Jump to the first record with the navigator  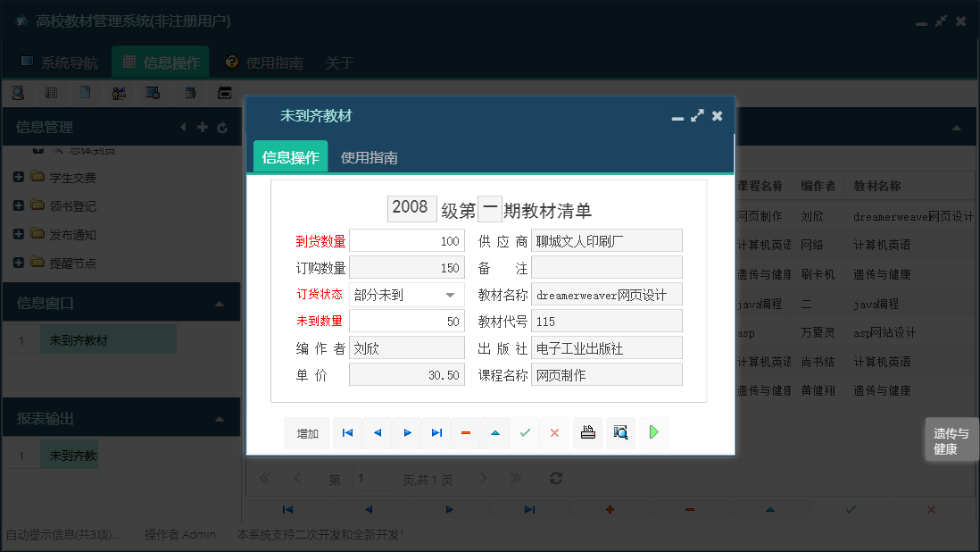point(348,432)
